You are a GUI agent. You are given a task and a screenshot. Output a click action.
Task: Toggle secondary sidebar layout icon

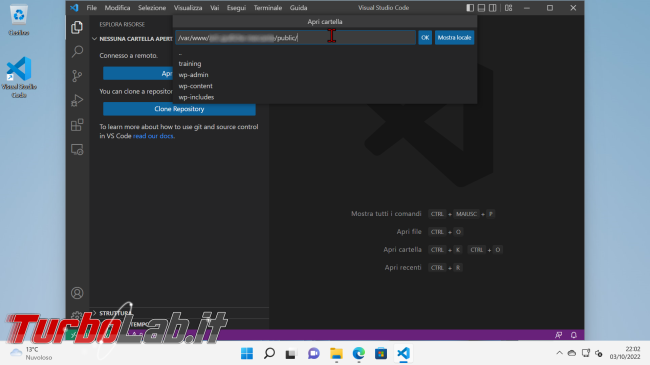click(x=492, y=8)
